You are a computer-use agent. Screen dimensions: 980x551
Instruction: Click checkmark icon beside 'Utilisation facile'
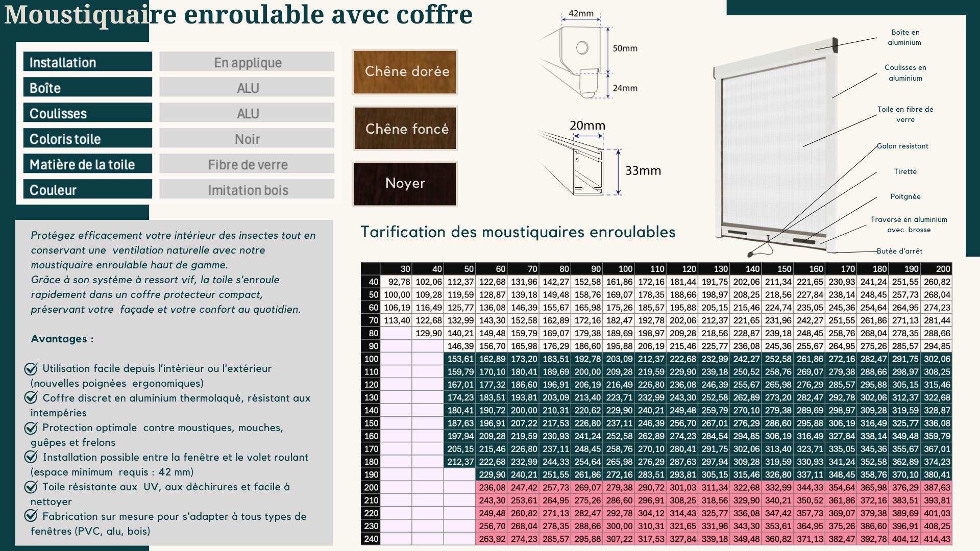31,368
